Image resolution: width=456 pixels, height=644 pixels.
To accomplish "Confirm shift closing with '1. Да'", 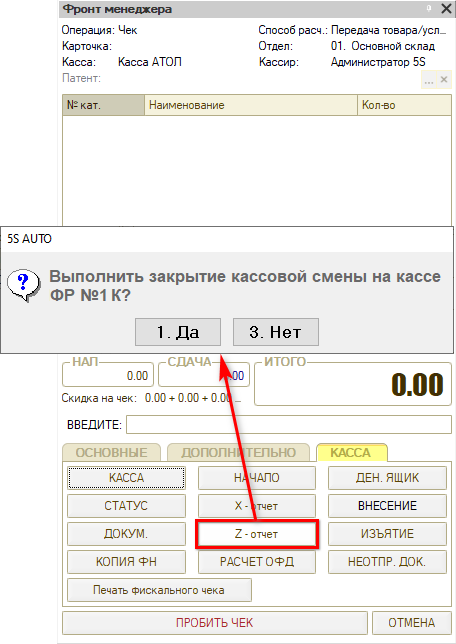I will pos(178,332).
